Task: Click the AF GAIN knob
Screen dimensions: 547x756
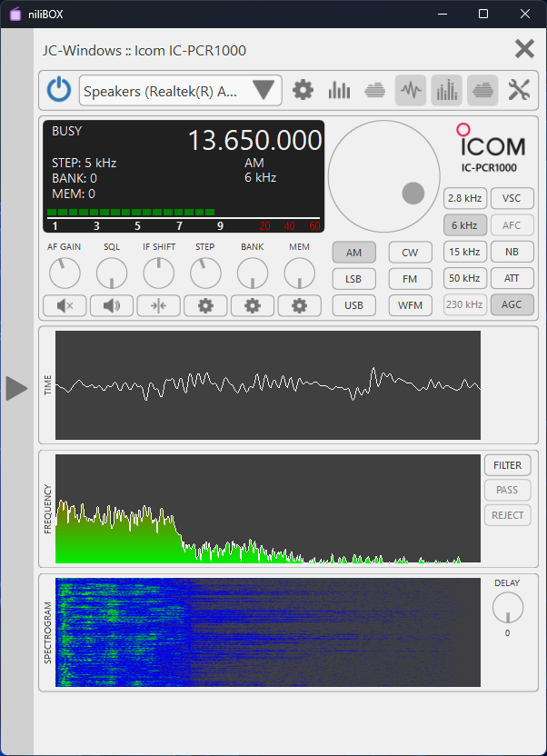Action: coord(65,273)
